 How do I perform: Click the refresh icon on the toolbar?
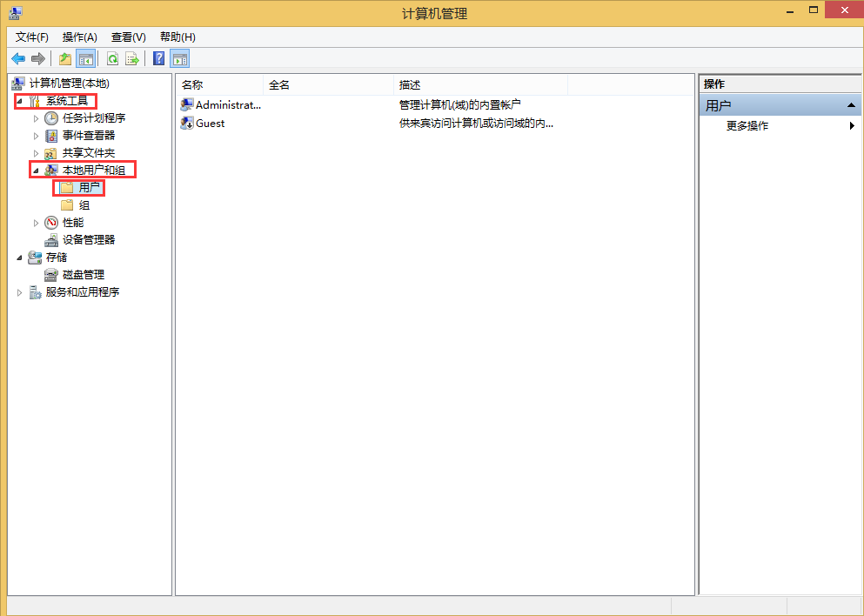click(113, 58)
